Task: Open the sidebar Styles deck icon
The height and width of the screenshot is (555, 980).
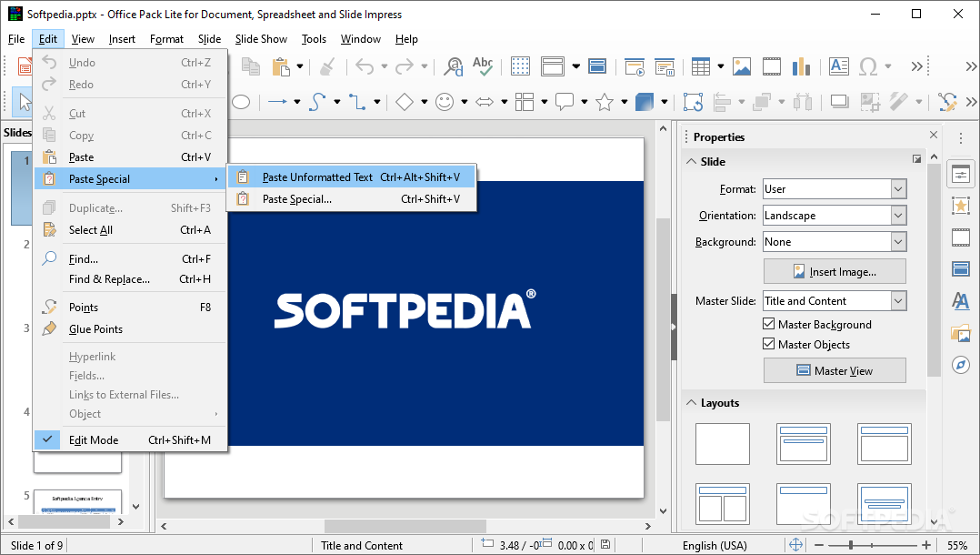Action: tap(961, 300)
